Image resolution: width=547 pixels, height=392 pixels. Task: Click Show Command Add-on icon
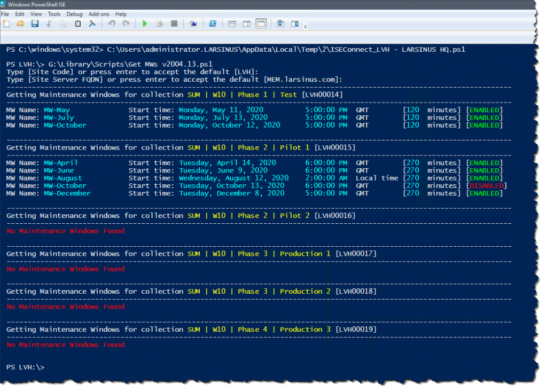(295, 23)
